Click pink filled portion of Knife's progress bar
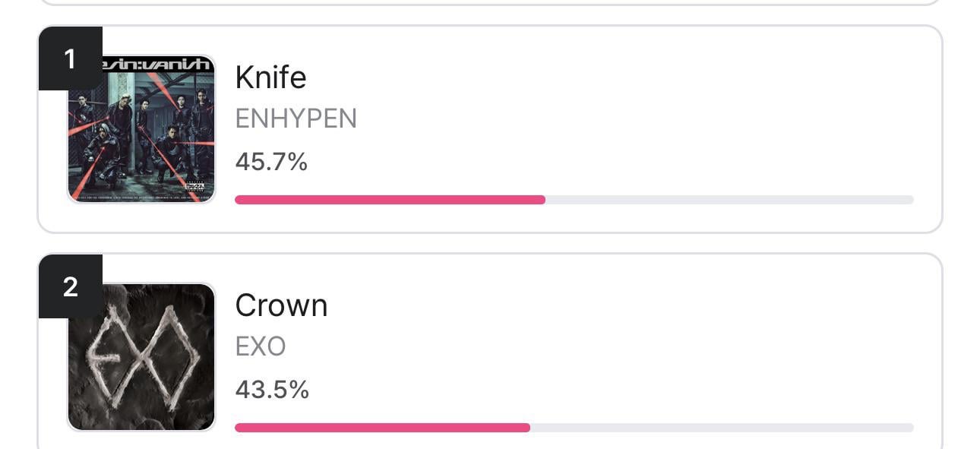The height and width of the screenshot is (449, 980). (x=389, y=200)
